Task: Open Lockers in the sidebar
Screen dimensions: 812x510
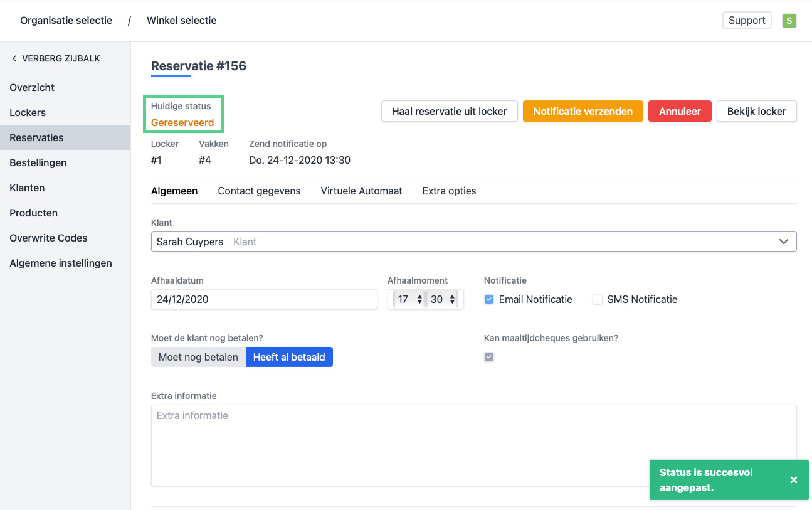Action: 28,113
